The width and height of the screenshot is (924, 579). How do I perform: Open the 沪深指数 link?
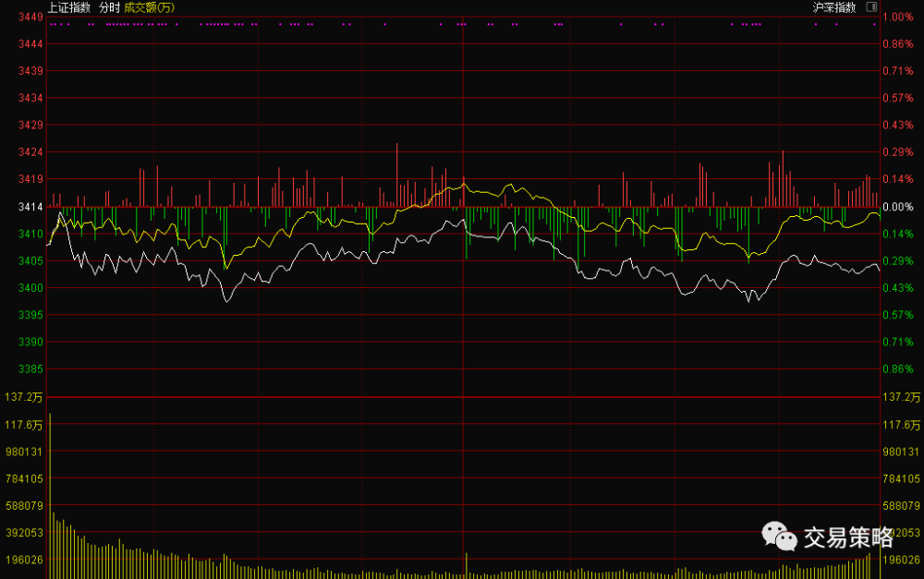(x=833, y=7)
